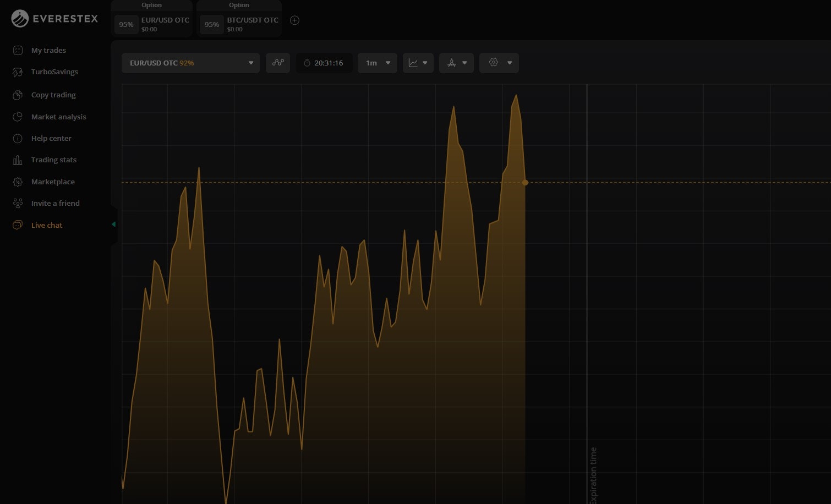Add a new asset with the plus button
Viewport: 831px width, 504px height.
tap(294, 20)
